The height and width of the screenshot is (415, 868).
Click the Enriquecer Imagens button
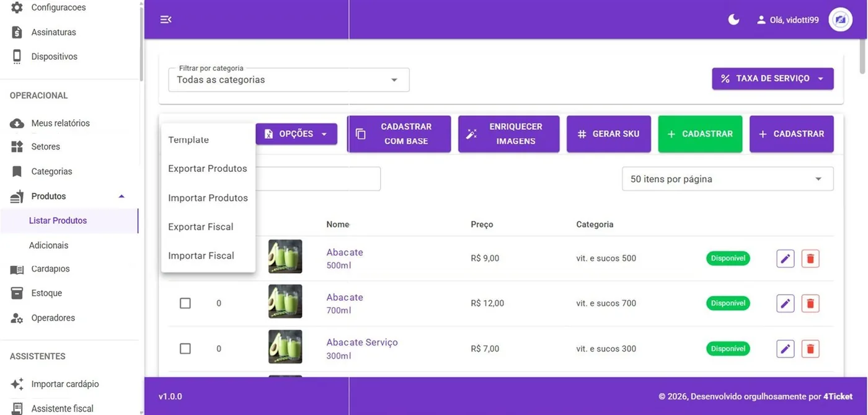tap(509, 134)
